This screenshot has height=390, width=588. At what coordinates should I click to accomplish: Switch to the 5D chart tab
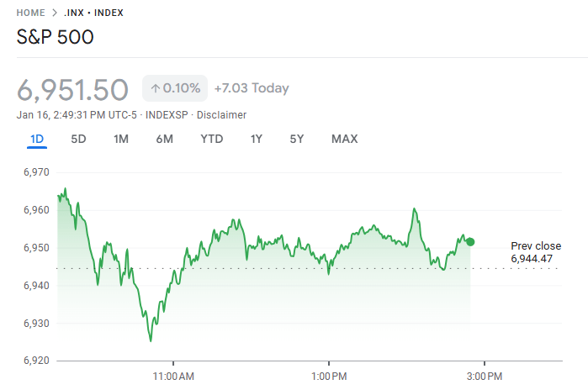coord(78,139)
